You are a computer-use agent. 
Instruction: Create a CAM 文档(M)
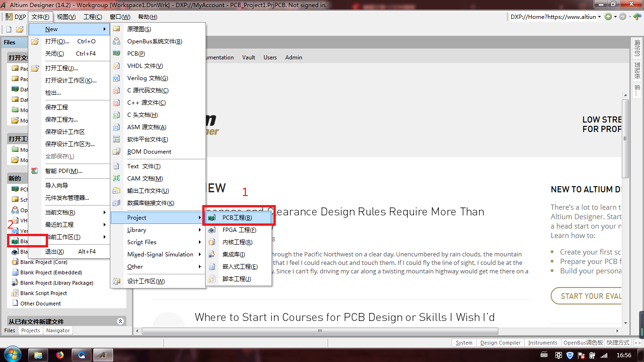coord(158,179)
